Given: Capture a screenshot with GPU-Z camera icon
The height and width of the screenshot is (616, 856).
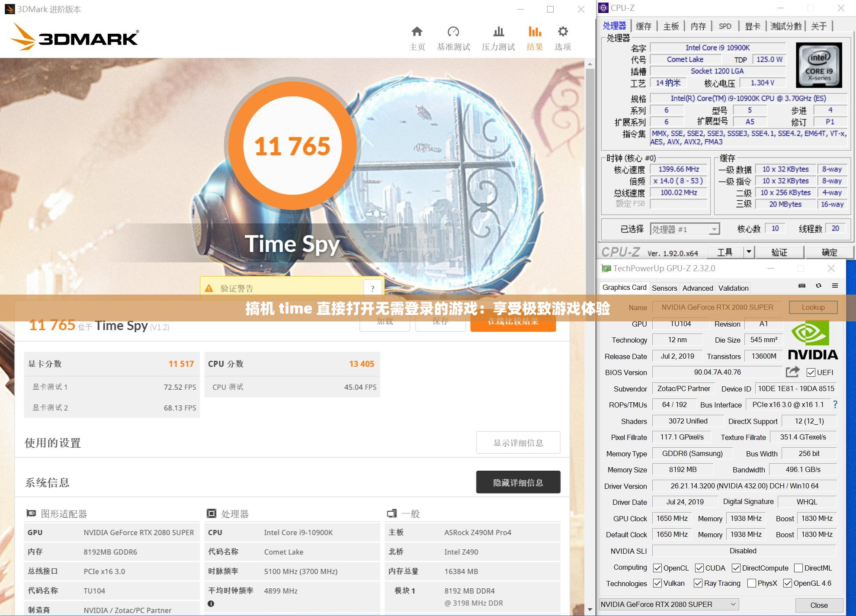Looking at the screenshot, I should (801, 286).
